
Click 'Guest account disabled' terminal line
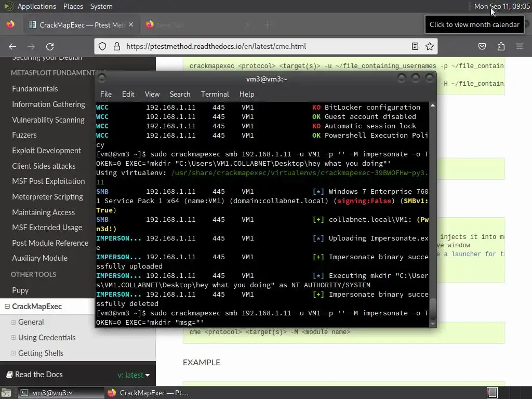click(x=370, y=117)
